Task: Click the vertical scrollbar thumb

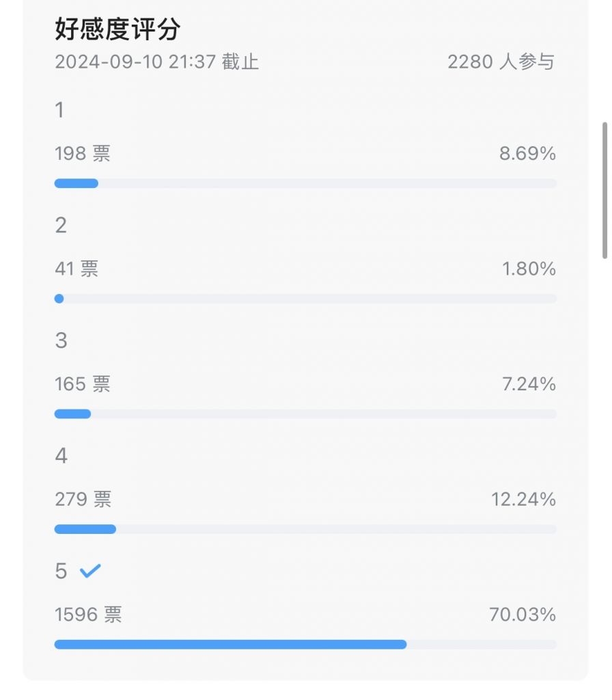Action: (x=604, y=190)
